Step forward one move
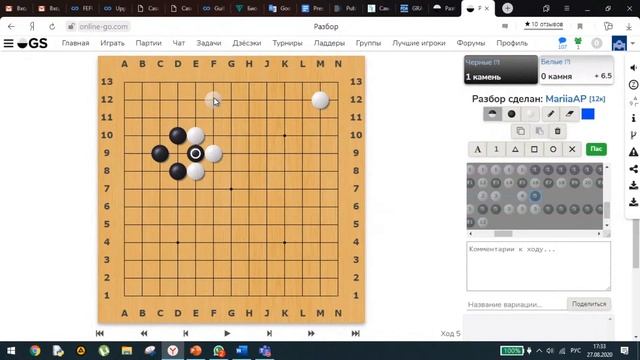640x360 pixels. point(269,333)
